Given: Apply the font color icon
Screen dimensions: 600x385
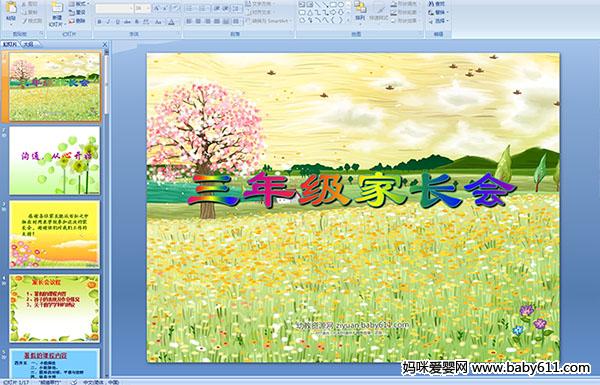Looking at the screenshot, I should [171, 22].
